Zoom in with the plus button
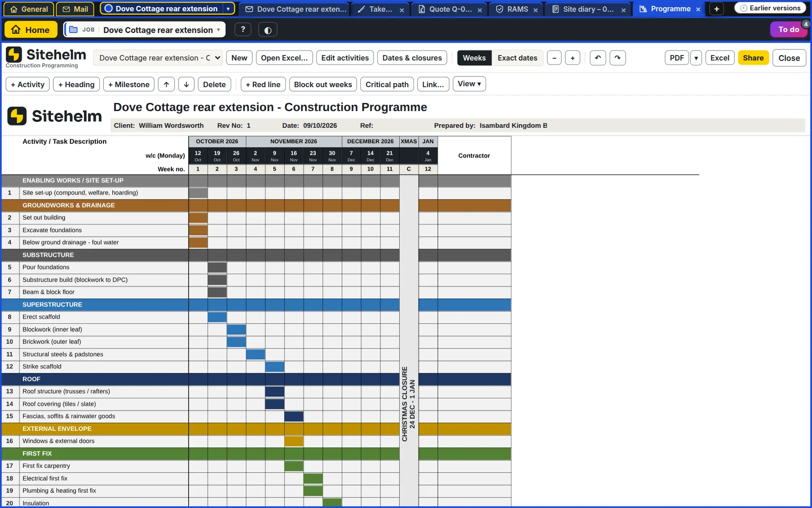The image size is (812, 508). coord(572,58)
